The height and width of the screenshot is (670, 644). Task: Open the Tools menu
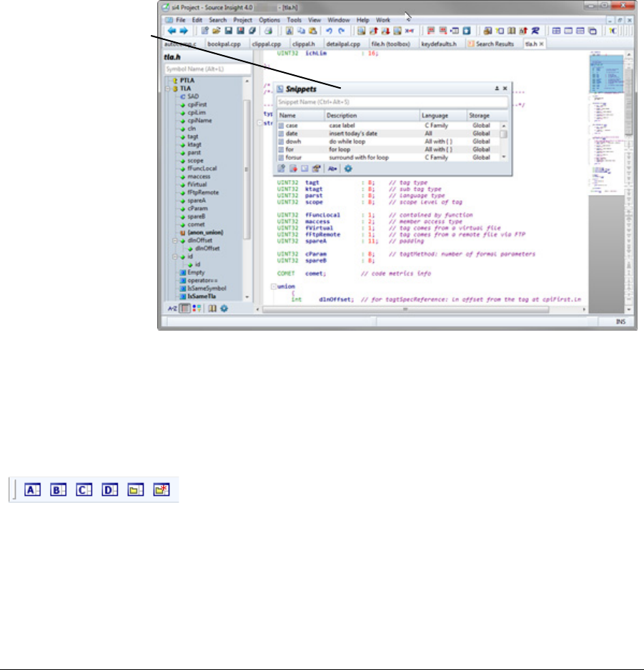pyautogui.click(x=294, y=20)
